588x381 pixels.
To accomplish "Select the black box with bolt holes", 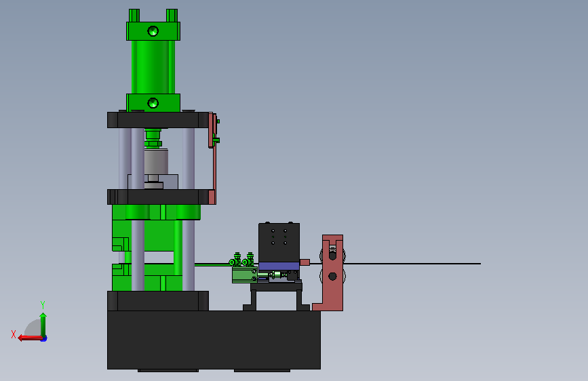I will (279, 243).
